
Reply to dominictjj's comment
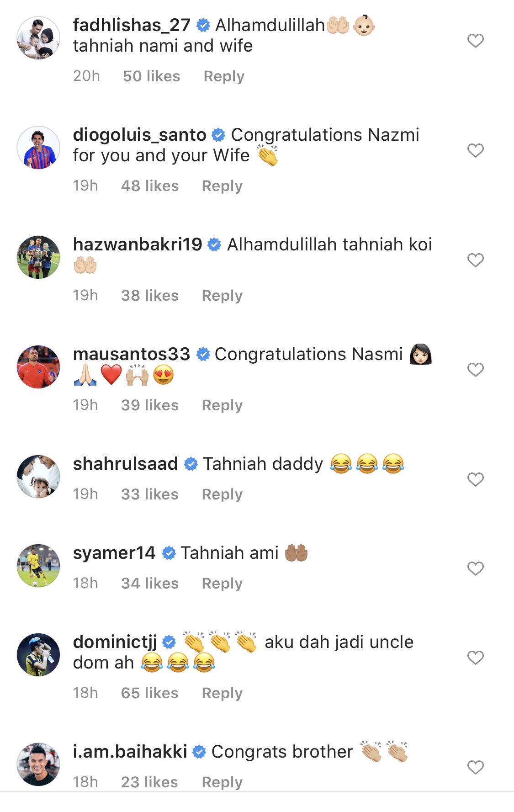[x=222, y=693]
